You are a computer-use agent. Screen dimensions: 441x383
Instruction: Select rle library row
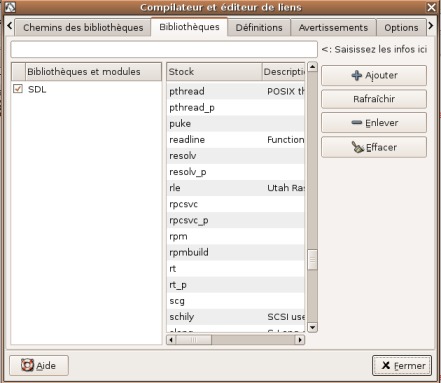[x=236, y=188]
